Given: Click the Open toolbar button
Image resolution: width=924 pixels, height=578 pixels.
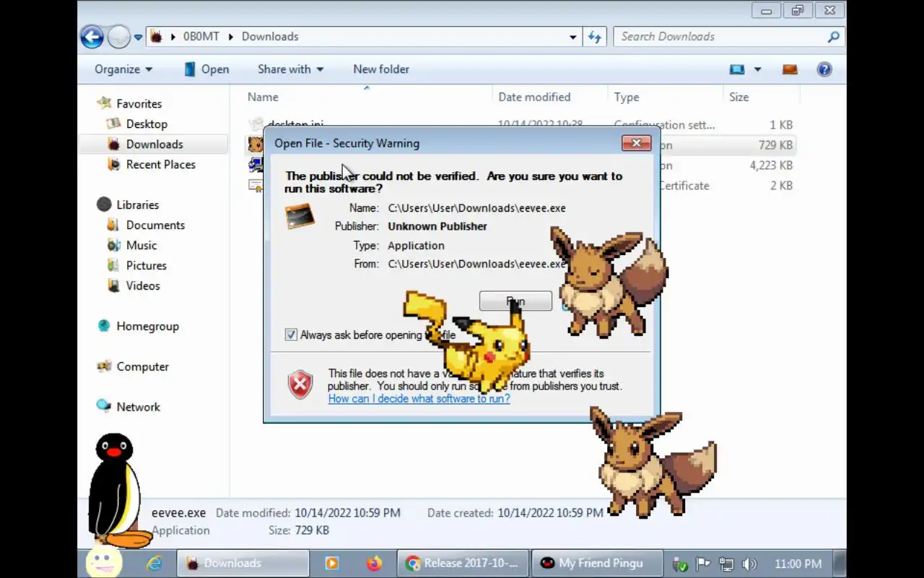Looking at the screenshot, I should point(206,69).
